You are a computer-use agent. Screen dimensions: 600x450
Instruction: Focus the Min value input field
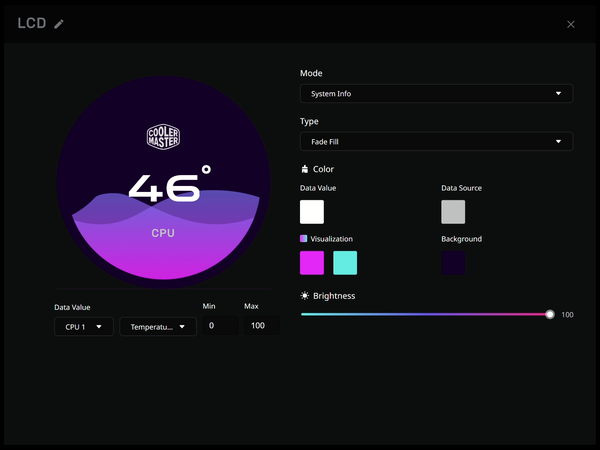click(220, 326)
